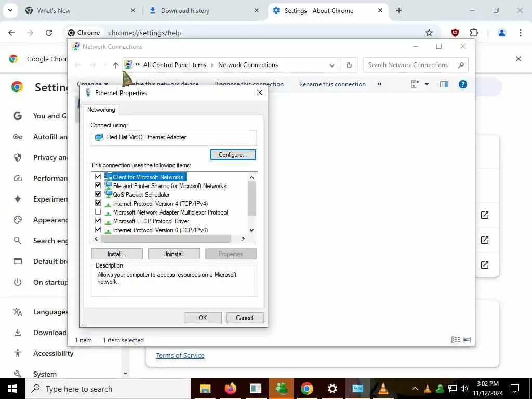532x399 pixels.
Task: Open Chrome tab search dropdown
Action: [x=10, y=10]
